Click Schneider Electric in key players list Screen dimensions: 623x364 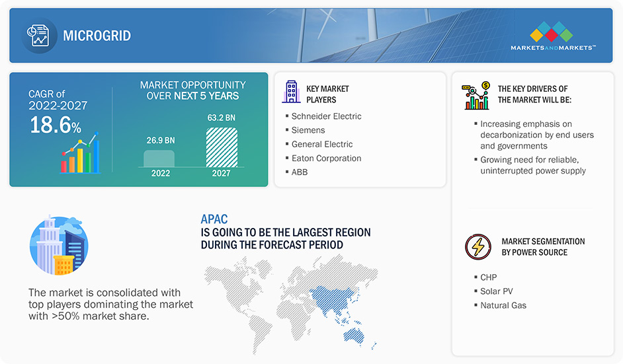[326, 116]
